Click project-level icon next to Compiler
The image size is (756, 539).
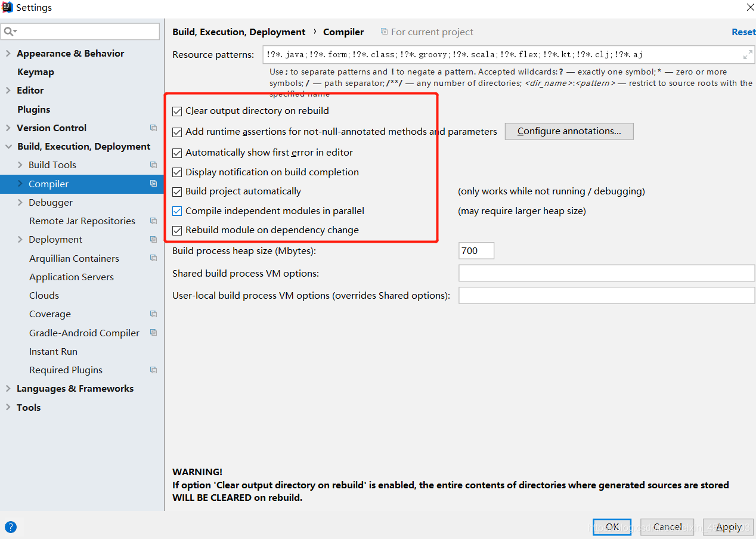(x=153, y=184)
